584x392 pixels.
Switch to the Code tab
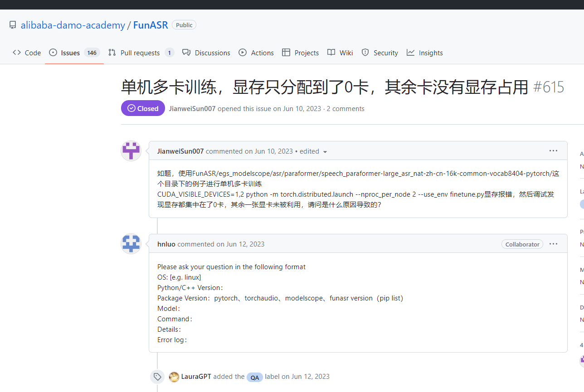pos(27,53)
